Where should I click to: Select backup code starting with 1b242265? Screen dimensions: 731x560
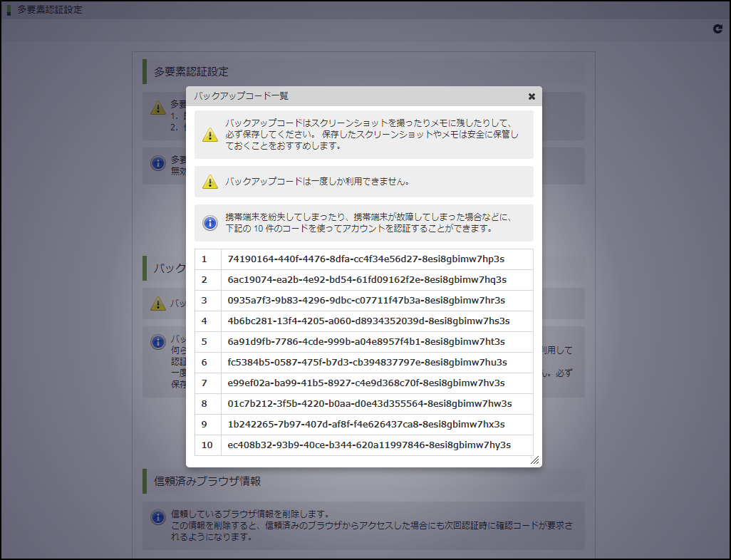tap(366, 425)
